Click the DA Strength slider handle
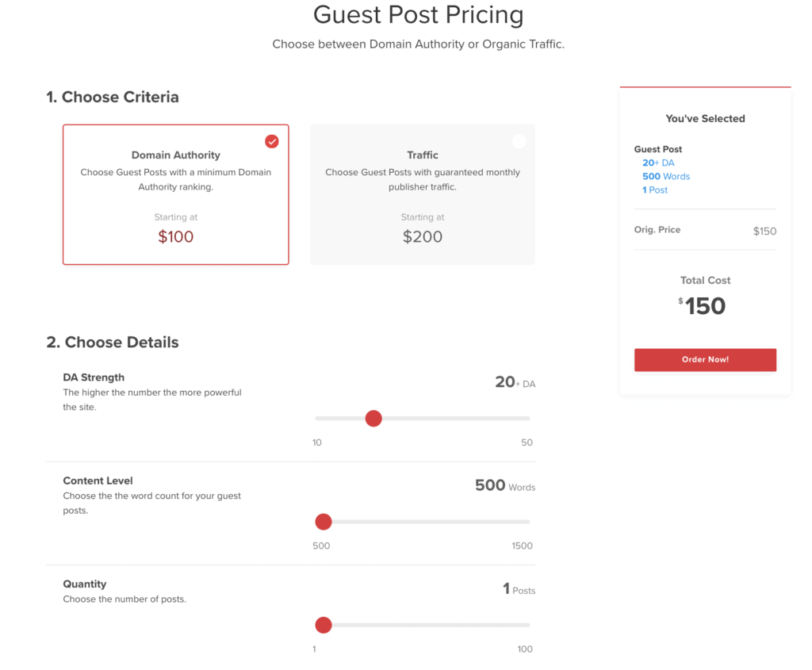Image resolution: width=812 pixels, height=670 pixels. coord(373,418)
